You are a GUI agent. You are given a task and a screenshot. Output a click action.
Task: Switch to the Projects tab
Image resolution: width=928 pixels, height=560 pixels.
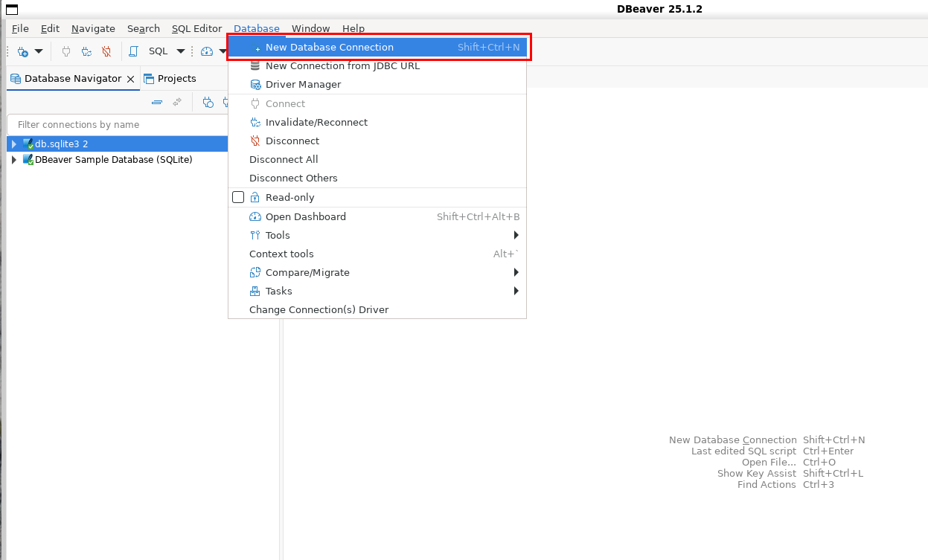(170, 78)
